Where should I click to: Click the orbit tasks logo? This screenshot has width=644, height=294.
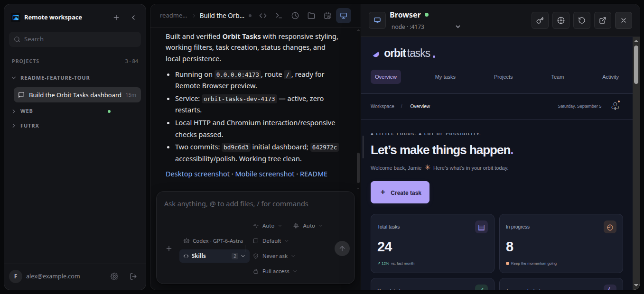(x=403, y=54)
